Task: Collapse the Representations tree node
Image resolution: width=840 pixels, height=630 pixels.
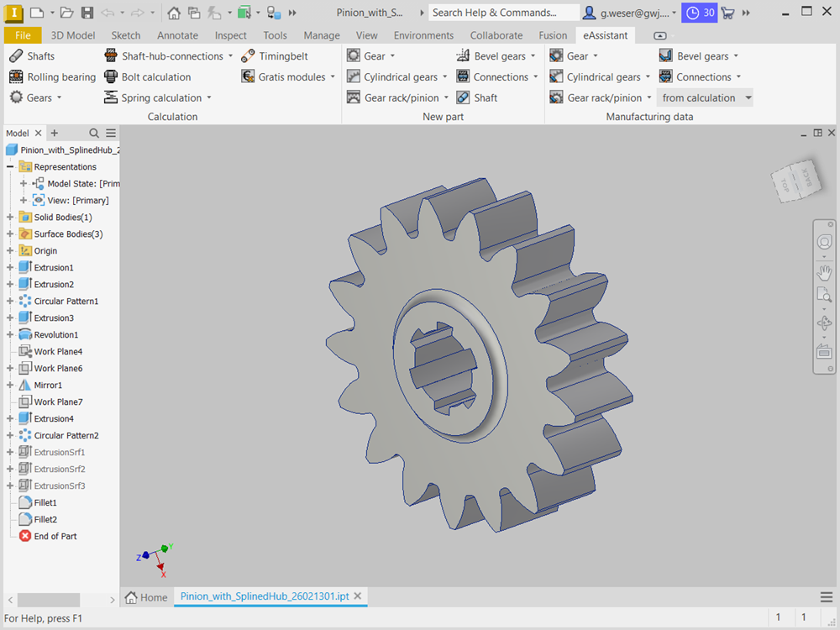Action: click(x=10, y=167)
